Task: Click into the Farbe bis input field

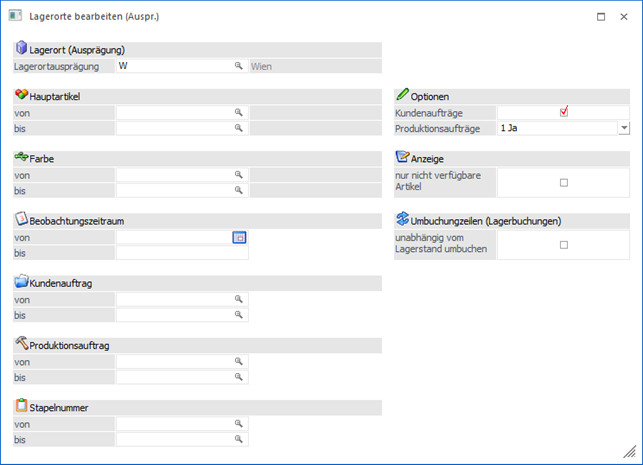Action: pyautogui.click(x=175, y=191)
